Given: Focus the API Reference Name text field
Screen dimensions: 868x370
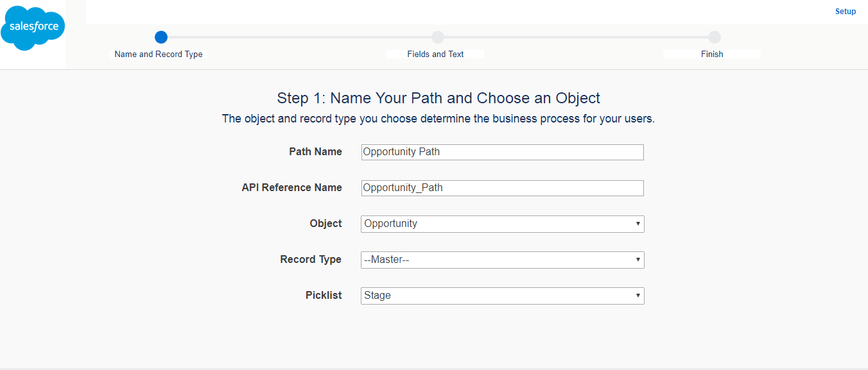Looking at the screenshot, I should (x=502, y=188).
